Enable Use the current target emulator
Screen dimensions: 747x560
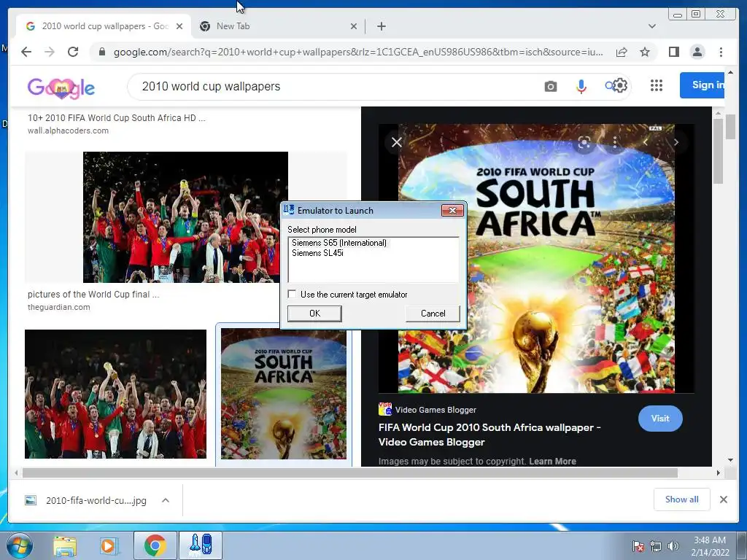coord(292,295)
